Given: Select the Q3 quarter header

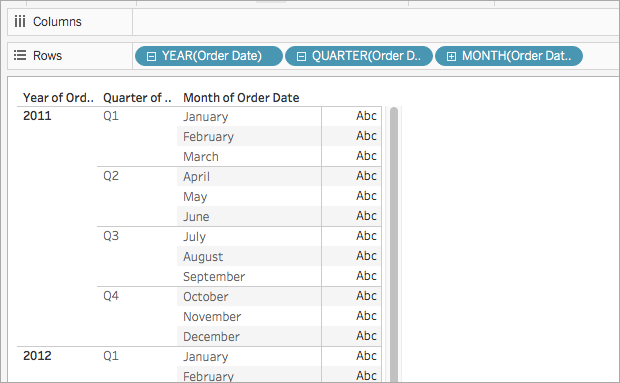Looking at the screenshot, I should [111, 236].
